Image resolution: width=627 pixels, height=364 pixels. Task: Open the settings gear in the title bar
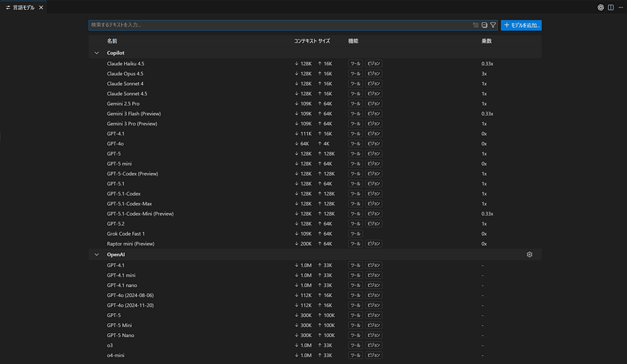pos(600,7)
